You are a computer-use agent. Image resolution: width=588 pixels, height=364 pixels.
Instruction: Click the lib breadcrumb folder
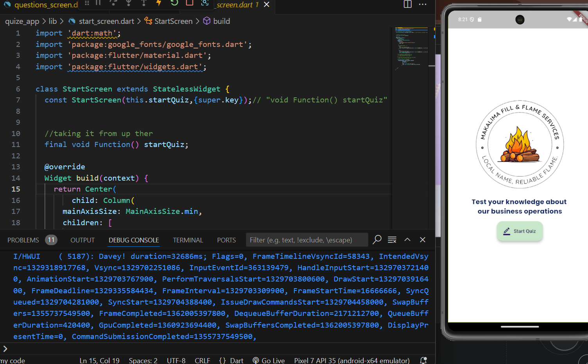53,21
